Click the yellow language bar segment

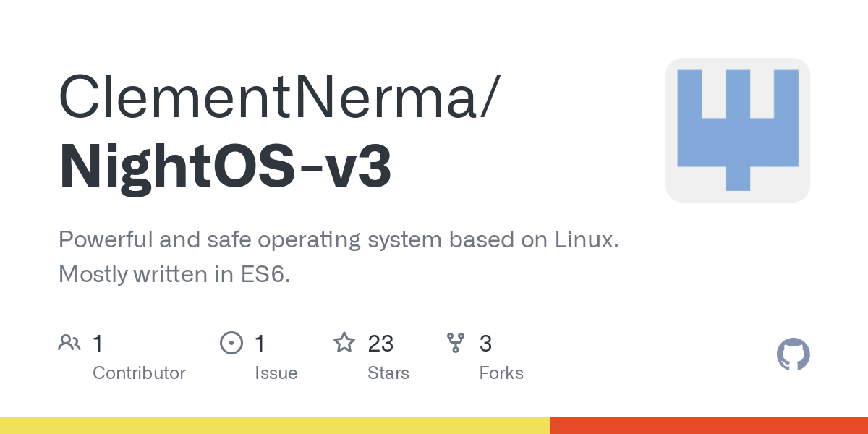point(275,425)
